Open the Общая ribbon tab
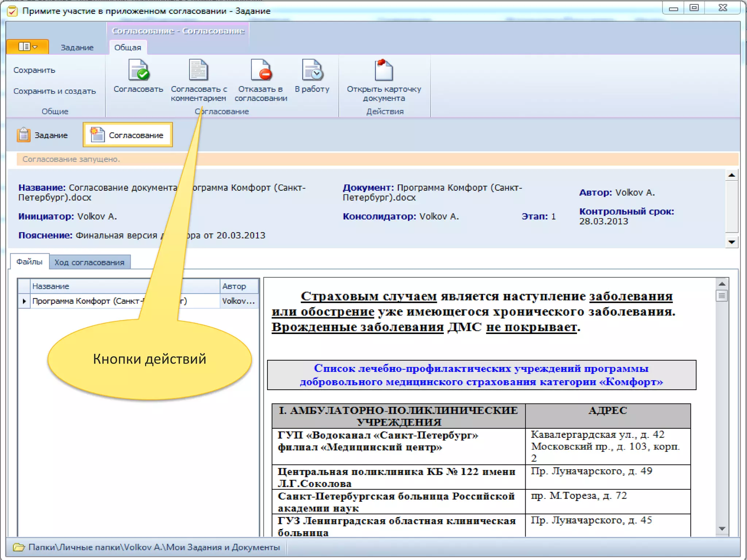The image size is (747, 560). tap(127, 48)
